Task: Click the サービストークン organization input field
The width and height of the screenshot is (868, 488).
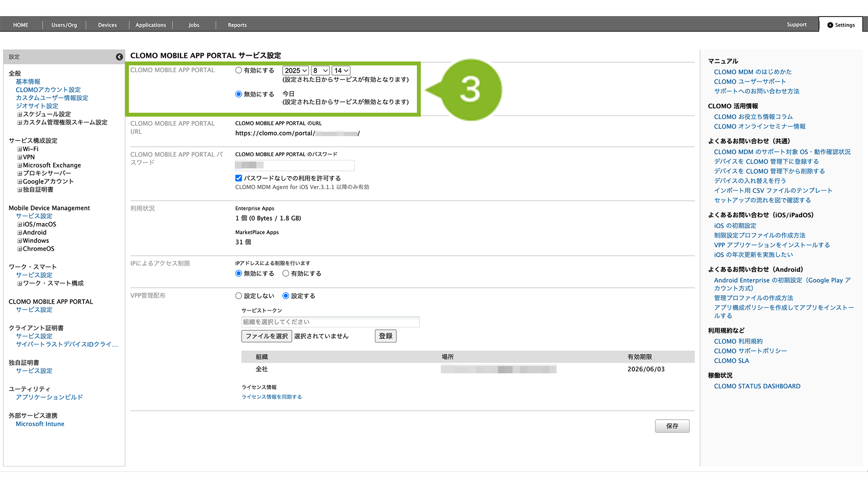Action: point(330,322)
